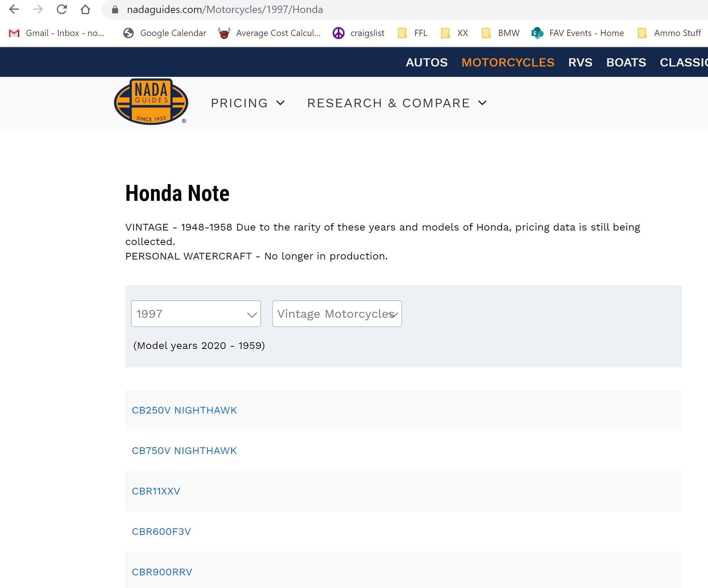
Task: Go to browser home icon
Action: point(85,9)
